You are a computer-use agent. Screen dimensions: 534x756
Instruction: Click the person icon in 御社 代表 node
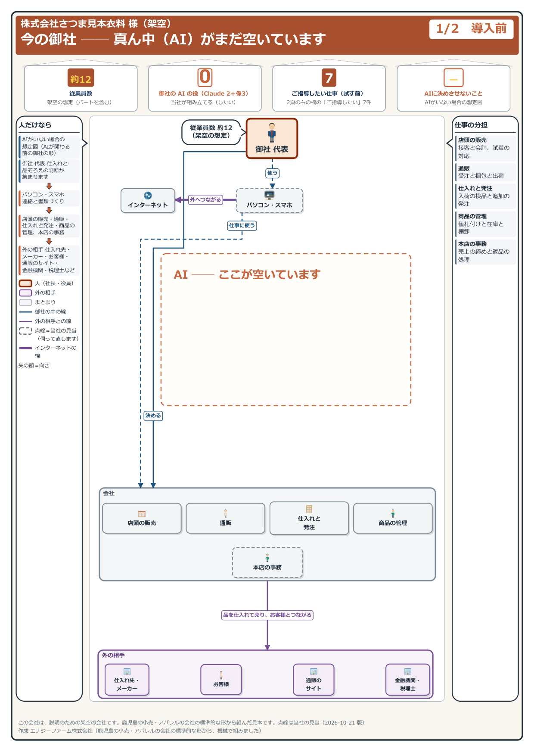272,132
